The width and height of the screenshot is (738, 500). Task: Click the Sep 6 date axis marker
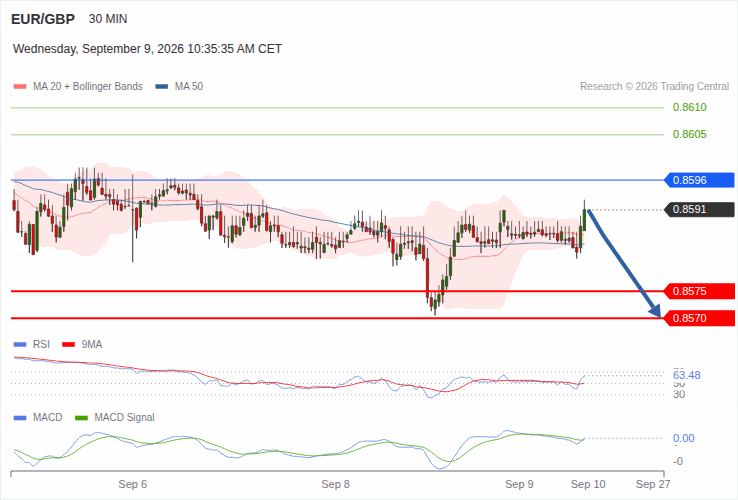[133, 484]
